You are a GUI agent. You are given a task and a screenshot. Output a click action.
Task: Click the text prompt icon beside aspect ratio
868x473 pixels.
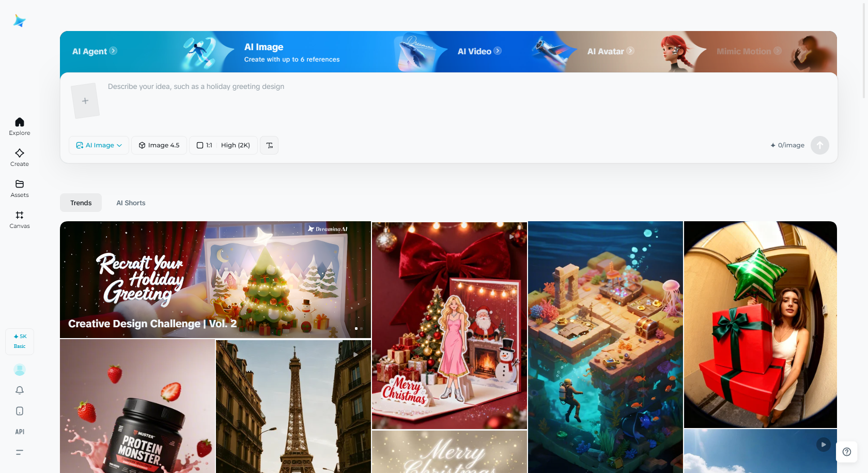click(x=269, y=145)
